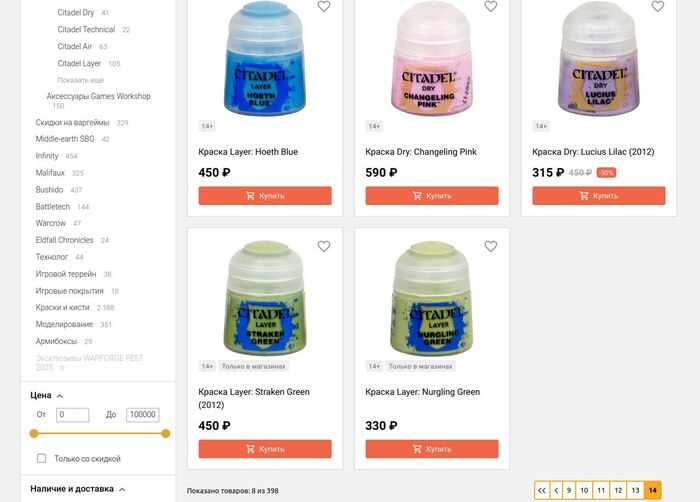Show more categories via Показать ещё
Image resolution: width=700 pixels, height=502 pixels.
(x=81, y=80)
